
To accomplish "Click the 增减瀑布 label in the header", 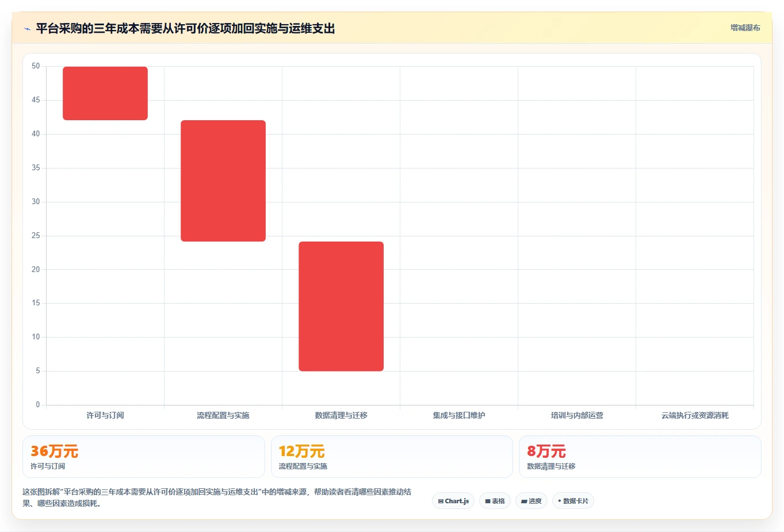I will click(x=745, y=28).
